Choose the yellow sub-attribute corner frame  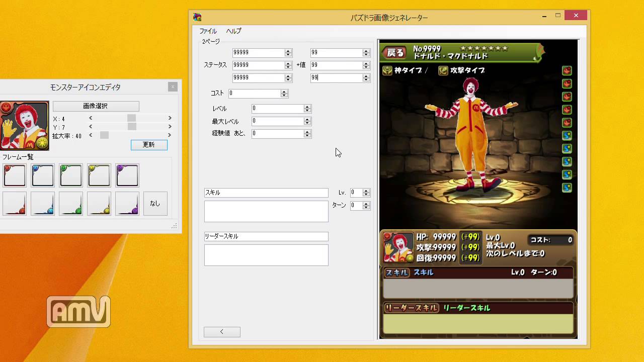pyautogui.click(x=99, y=204)
